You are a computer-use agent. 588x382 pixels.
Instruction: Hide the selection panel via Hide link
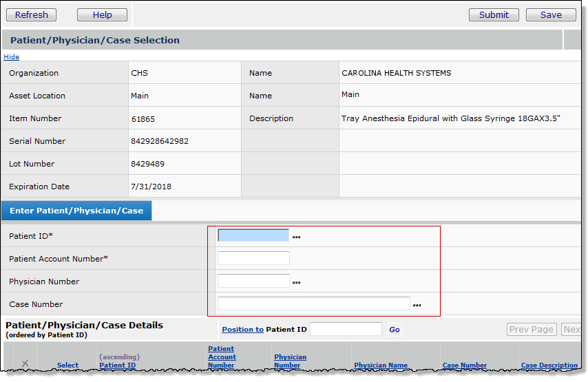click(12, 57)
